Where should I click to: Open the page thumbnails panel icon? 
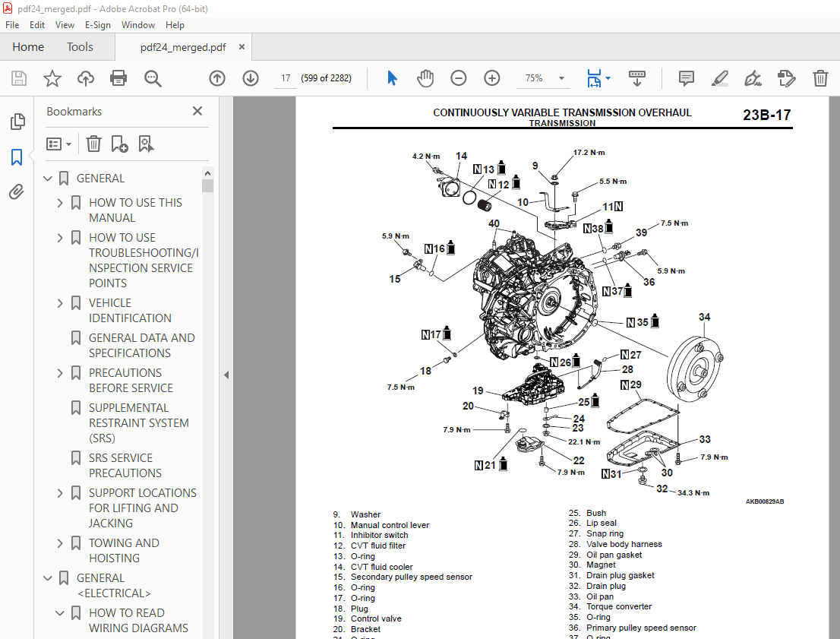17,122
